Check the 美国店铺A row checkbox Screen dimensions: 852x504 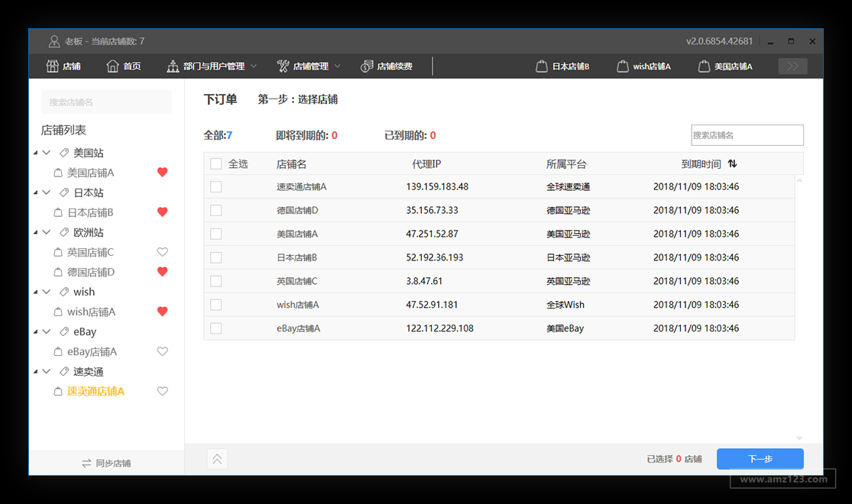pyautogui.click(x=215, y=234)
